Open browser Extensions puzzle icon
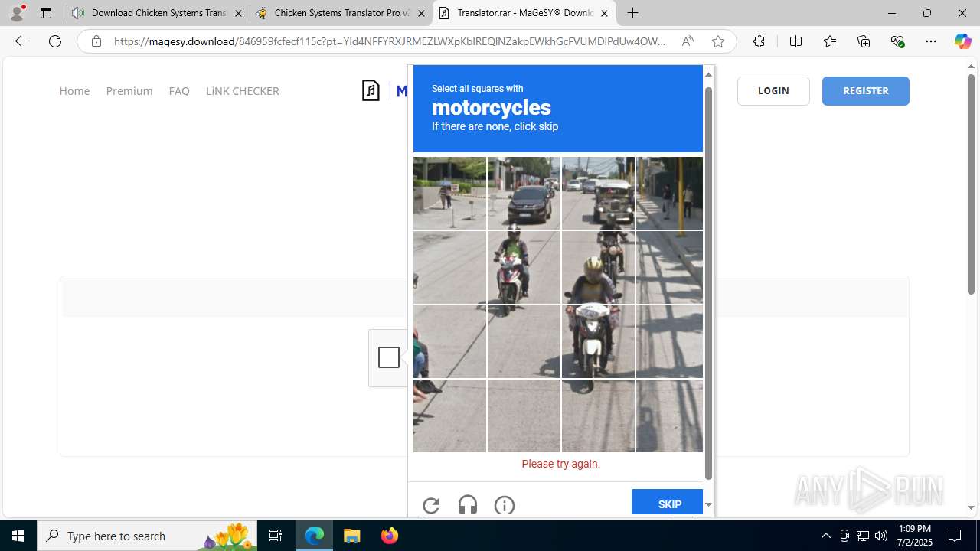 (x=759, y=41)
